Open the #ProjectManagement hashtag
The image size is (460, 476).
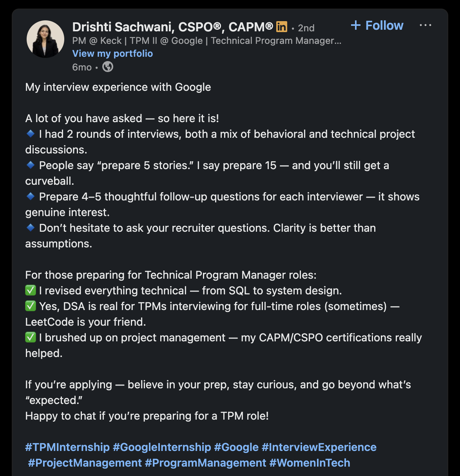[85, 463]
